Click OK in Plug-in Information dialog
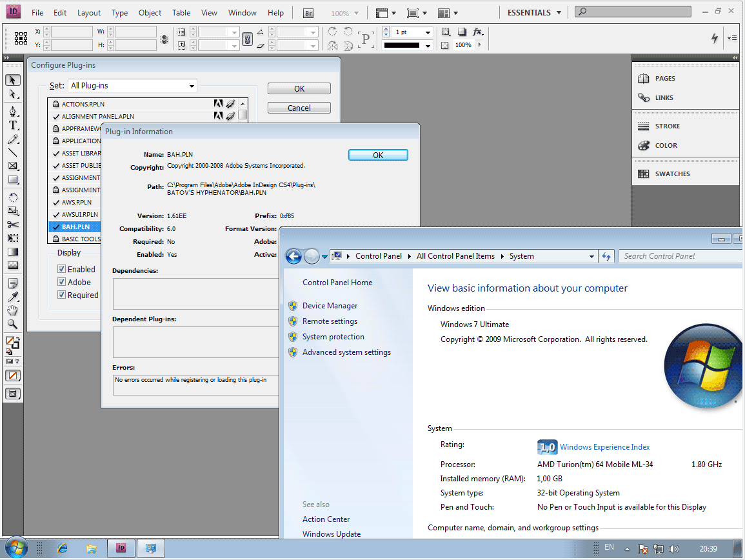The width and height of the screenshot is (745, 560). pyautogui.click(x=378, y=155)
